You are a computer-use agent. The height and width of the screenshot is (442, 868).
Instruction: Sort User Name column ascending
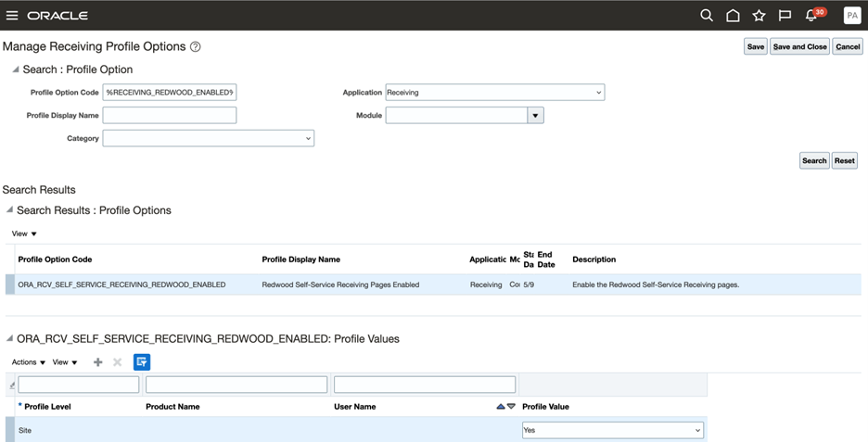(501, 407)
